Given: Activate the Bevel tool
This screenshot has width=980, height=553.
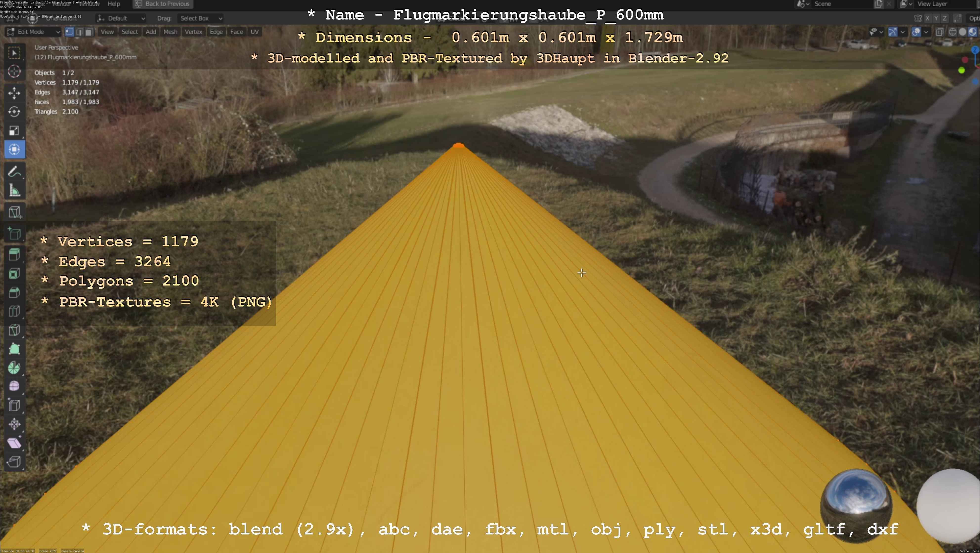Looking at the screenshot, I should click(14, 292).
